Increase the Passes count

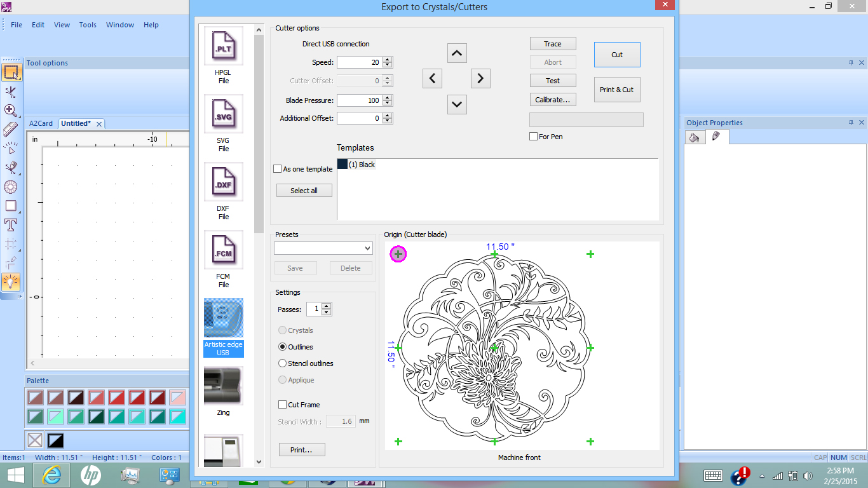pyautogui.click(x=327, y=306)
